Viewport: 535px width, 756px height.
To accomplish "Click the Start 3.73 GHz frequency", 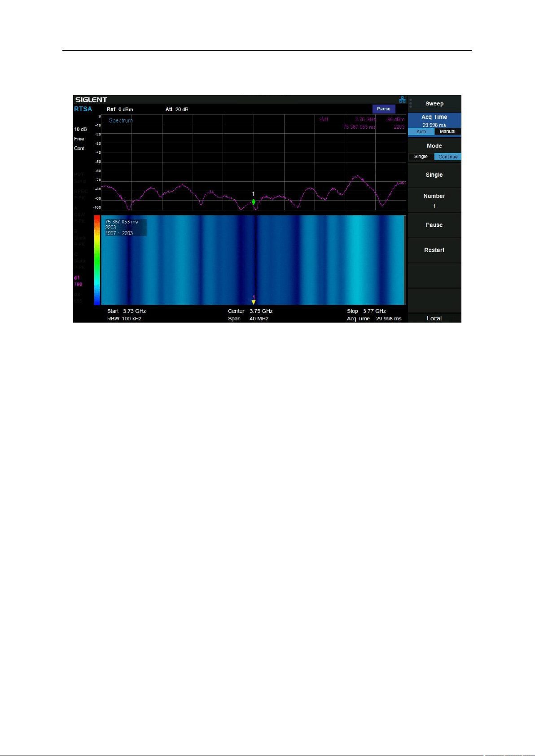I will point(127,311).
